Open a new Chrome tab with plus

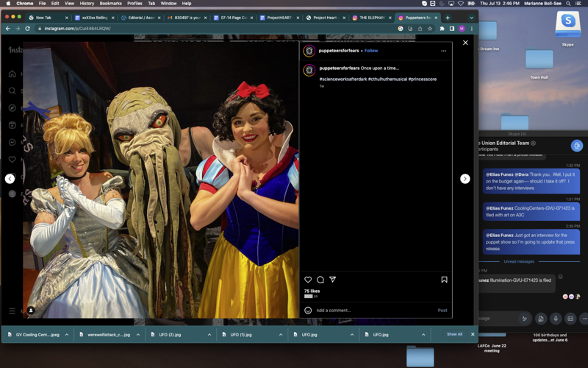[448, 18]
